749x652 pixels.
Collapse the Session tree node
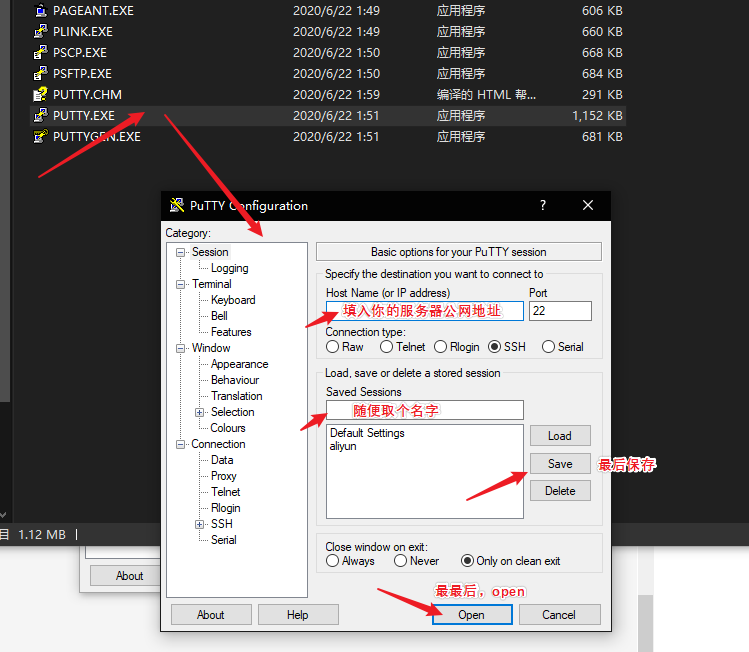(181, 252)
